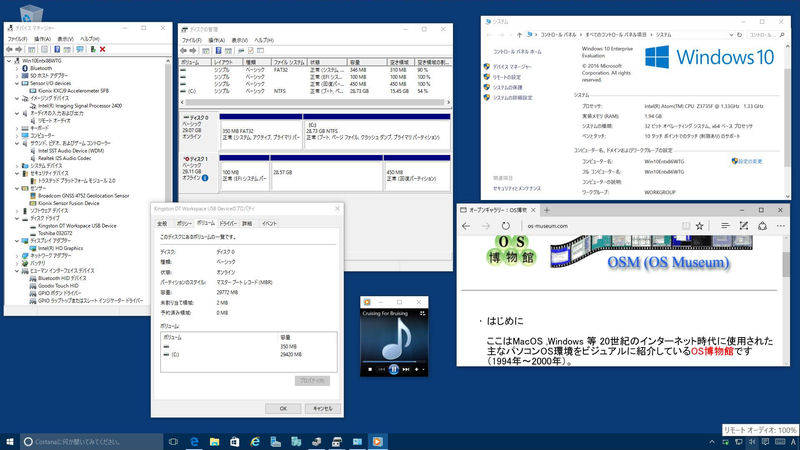Open the Action menu in Disk Management

coord(216,40)
